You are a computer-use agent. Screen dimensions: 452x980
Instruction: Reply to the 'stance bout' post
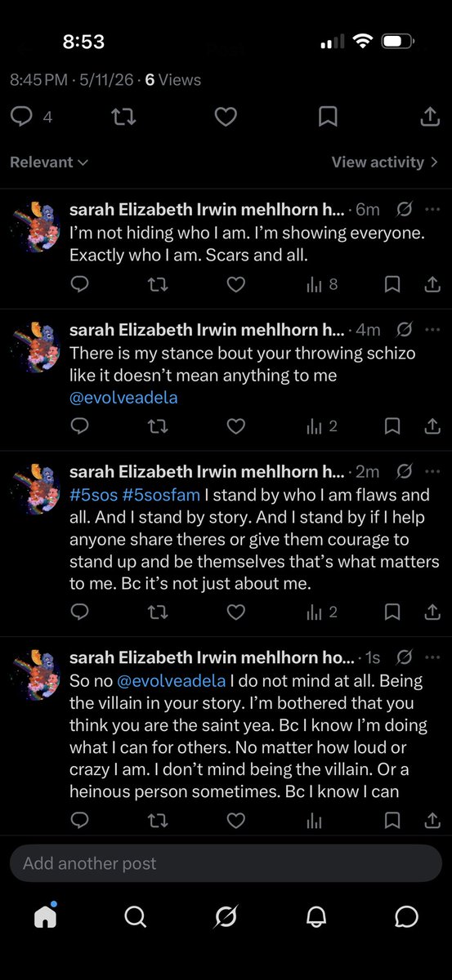79,425
